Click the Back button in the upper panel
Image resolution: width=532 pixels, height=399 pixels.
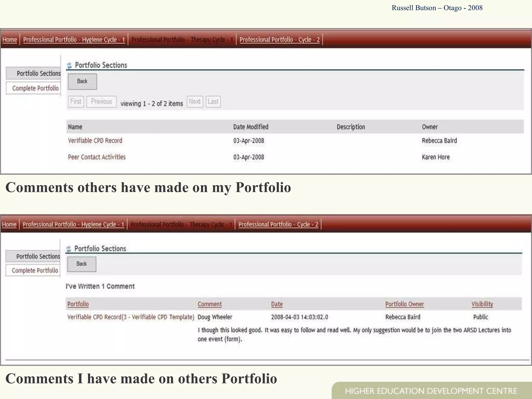[x=82, y=81]
